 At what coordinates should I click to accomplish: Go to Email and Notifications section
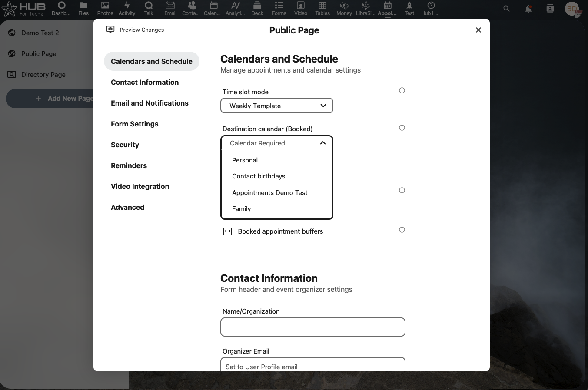click(x=149, y=103)
